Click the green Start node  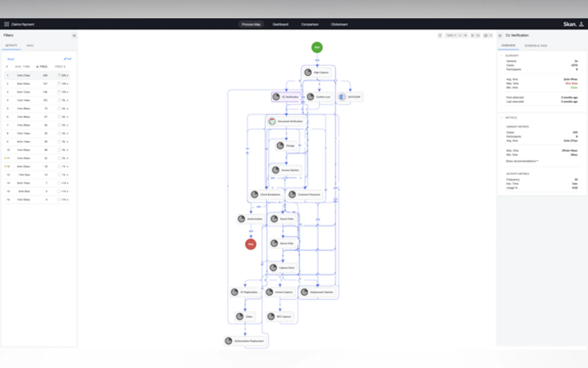tap(317, 47)
